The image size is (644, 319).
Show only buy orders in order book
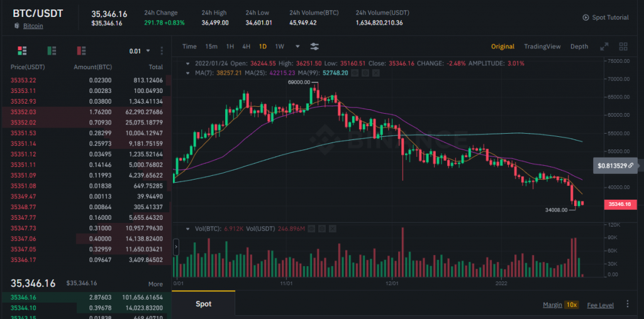pyautogui.click(x=52, y=51)
